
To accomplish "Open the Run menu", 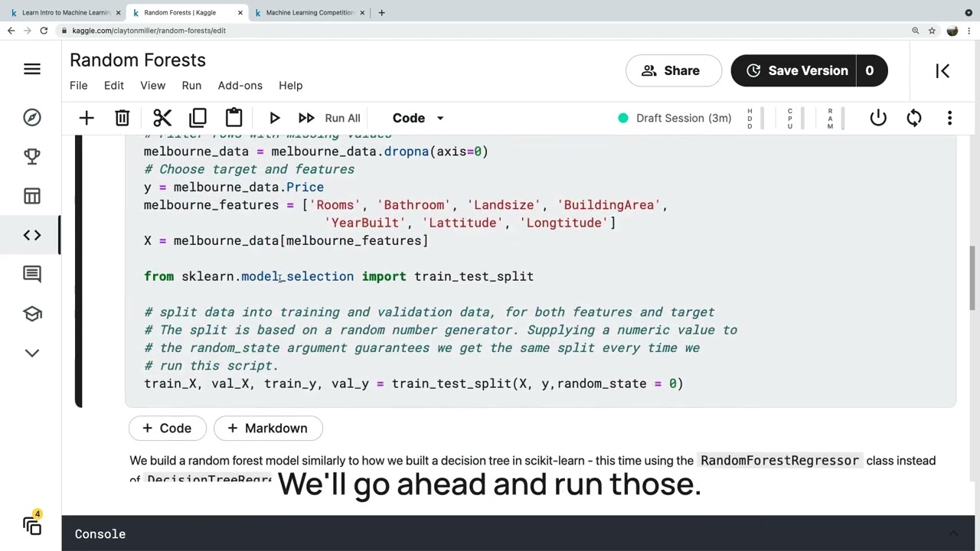I will click(191, 86).
